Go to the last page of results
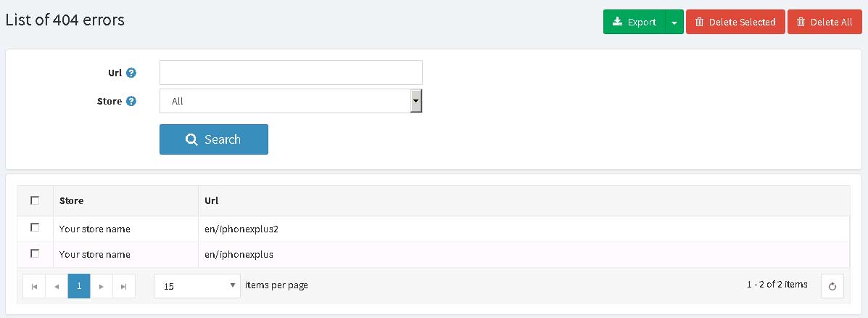 (x=124, y=286)
